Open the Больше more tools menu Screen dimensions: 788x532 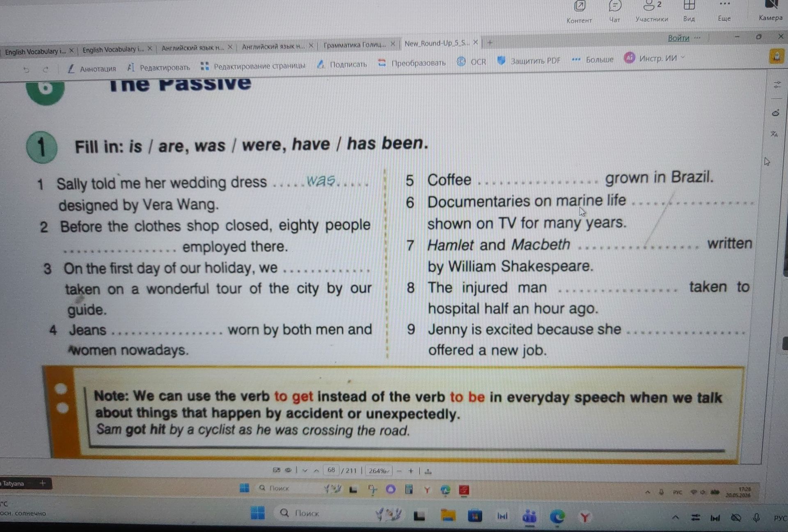pyautogui.click(x=593, y=59)
